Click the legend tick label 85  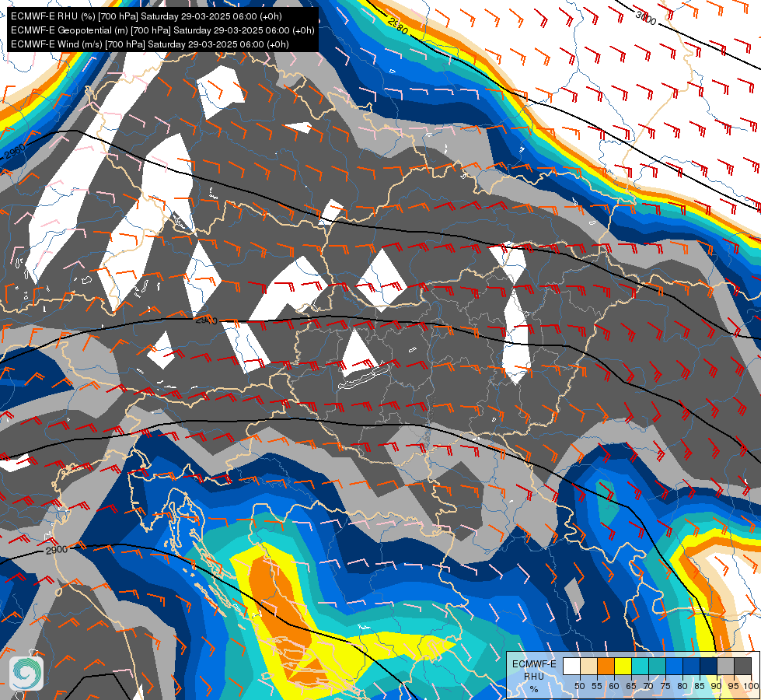coord(700,686)
